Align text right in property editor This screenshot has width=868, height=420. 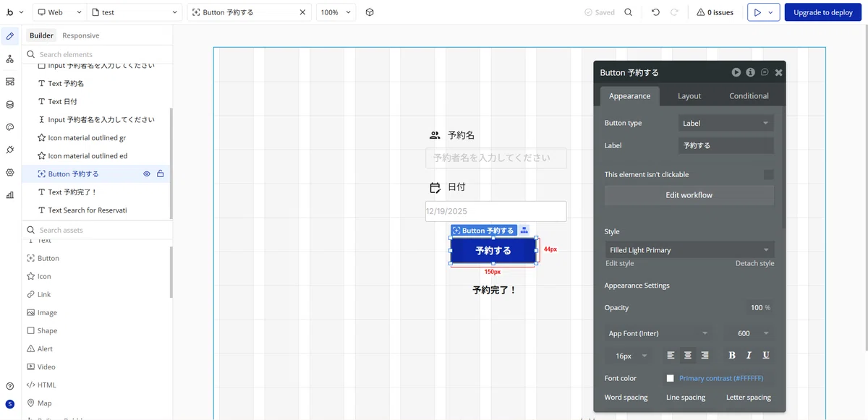pyautogui.click(x=705, y=355)
